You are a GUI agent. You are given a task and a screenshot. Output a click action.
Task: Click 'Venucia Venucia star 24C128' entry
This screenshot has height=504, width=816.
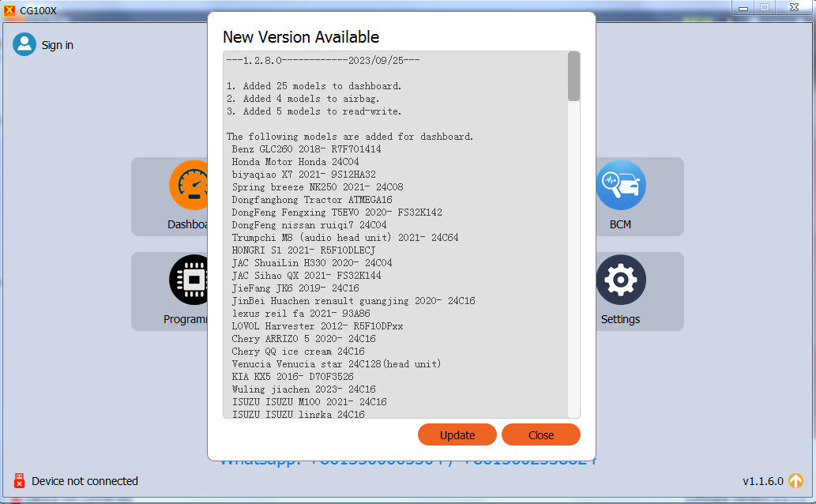[x=337, y=364]
